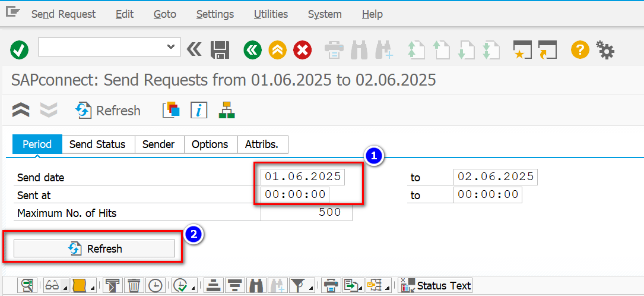Screen dimensions: 644x296
Task: Click the red Cancel icon
Action: click(x=302, y=50)
